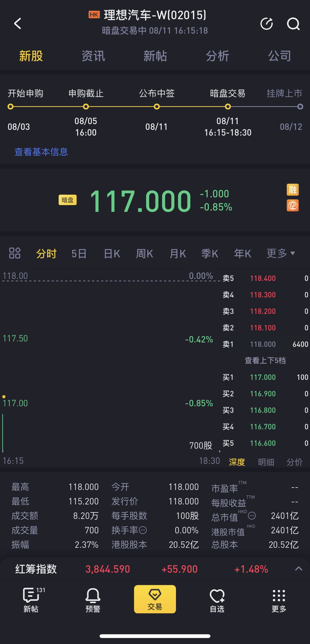Tap the 暗盘 yellow label

pos(67,200)
